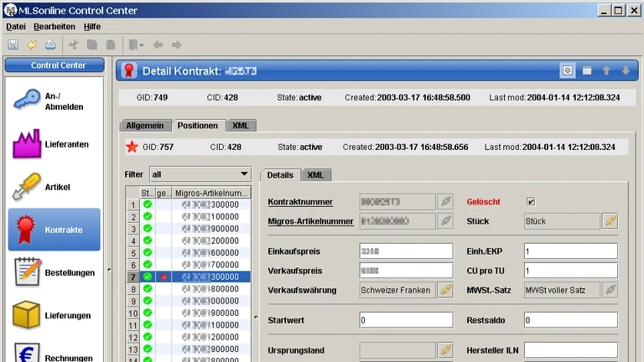The height and width of the screenshot is (362, 644).
Task: Click the Kontraktnummer label link
Action: pos(300,202)
